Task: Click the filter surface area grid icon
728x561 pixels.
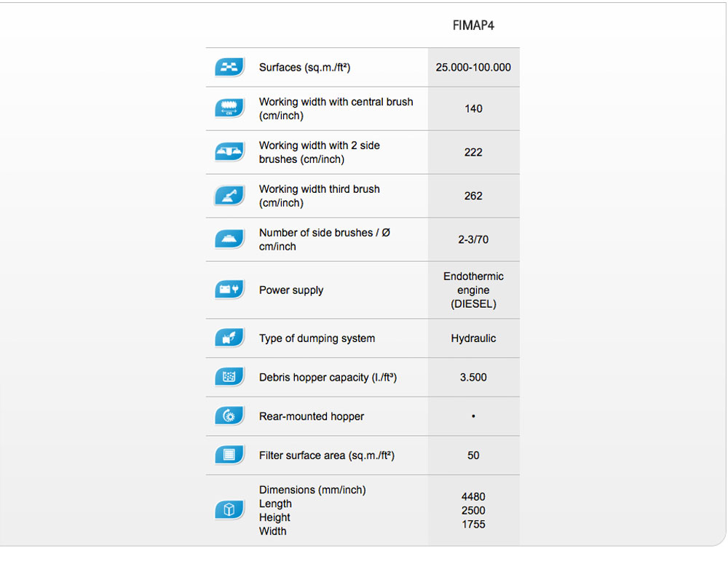Action: (229, 455)
